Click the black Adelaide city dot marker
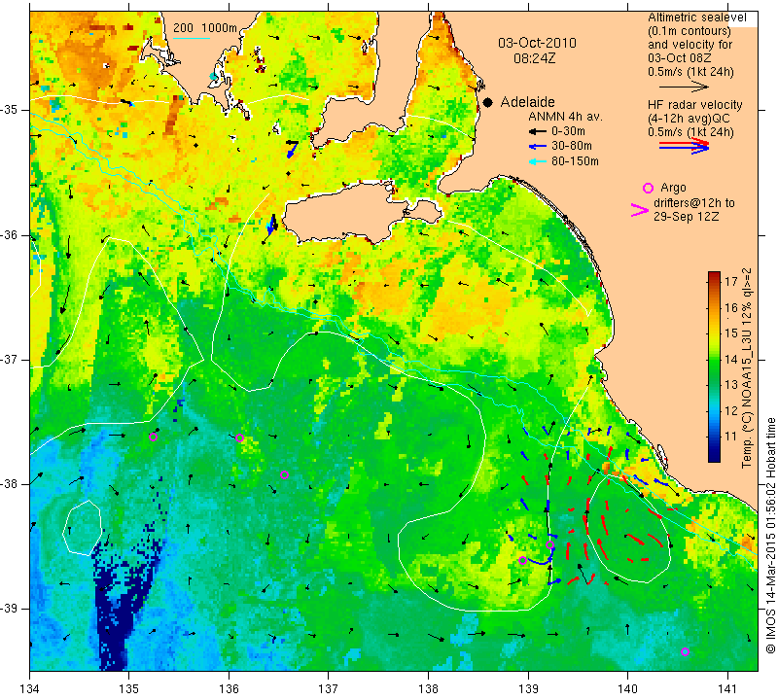This screenshot has height=700, width=778. point(488,103)
